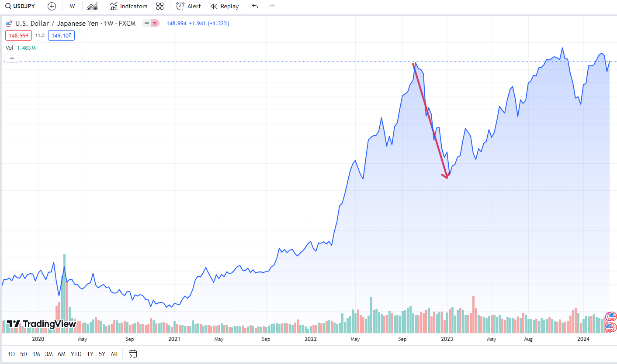
Task: Select the 1D time range
Action: (x=11, y=354)
